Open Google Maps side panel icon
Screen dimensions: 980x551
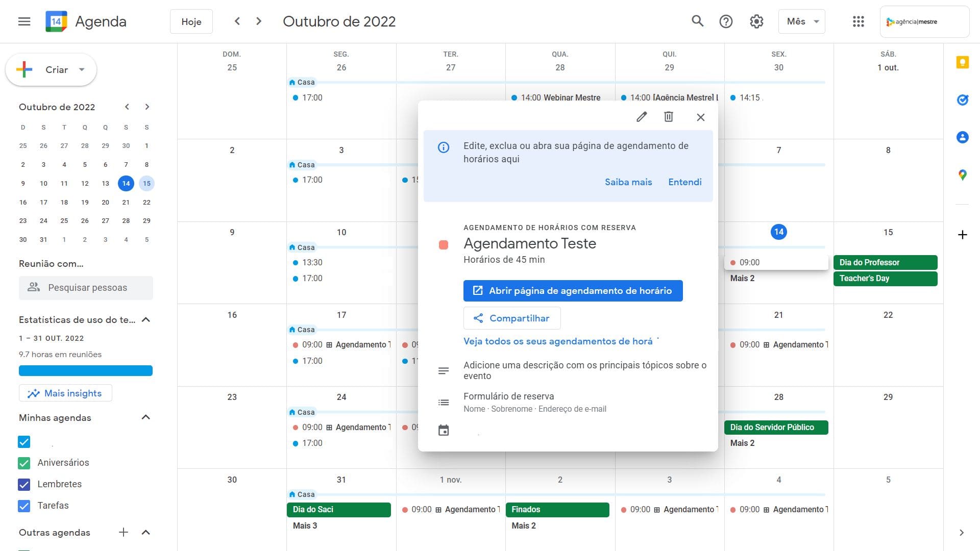962,175
